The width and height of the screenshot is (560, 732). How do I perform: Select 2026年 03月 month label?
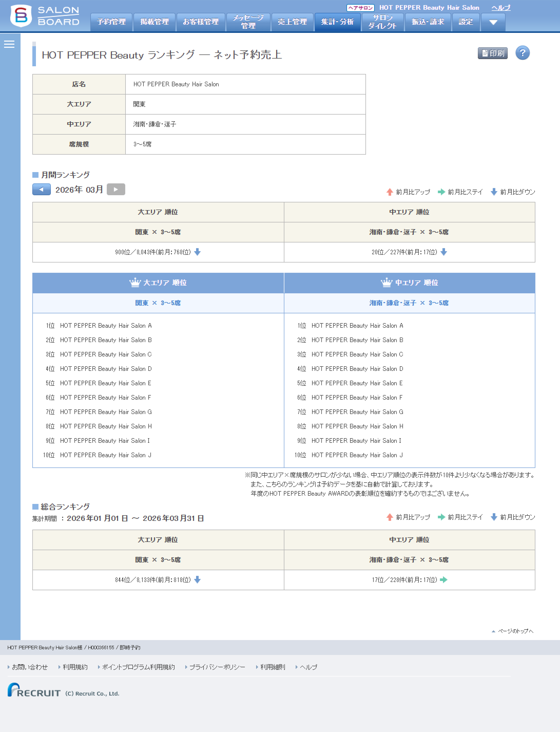click(79, 190)
